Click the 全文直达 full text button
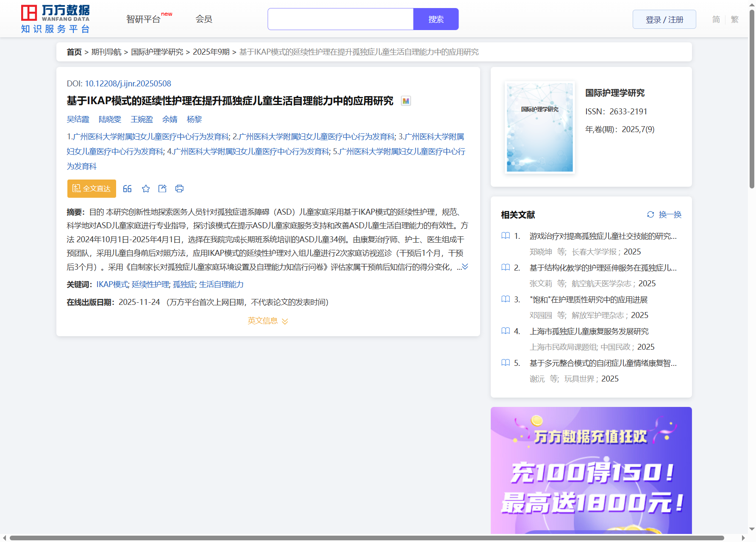The image size is (756, 542). coord(92,189)
